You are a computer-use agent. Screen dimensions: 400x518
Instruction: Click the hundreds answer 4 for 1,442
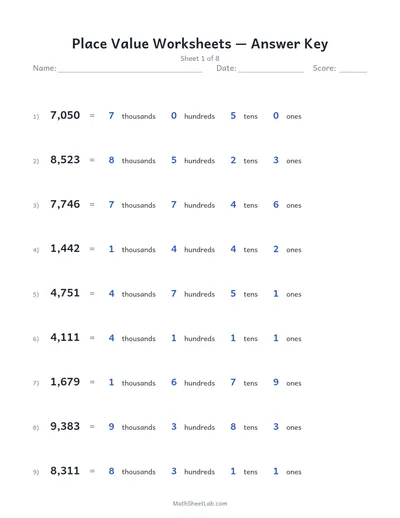pyautogui.click(x=174, y=249)
